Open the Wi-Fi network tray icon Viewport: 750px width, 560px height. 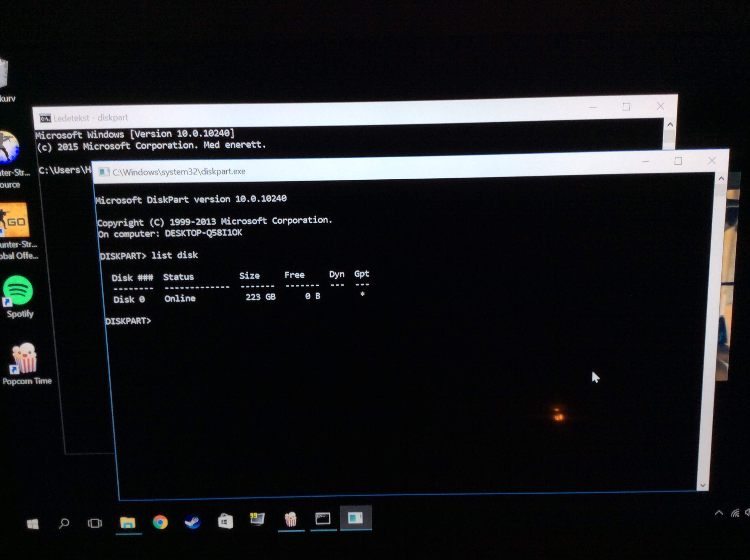(x=735, y=513)
